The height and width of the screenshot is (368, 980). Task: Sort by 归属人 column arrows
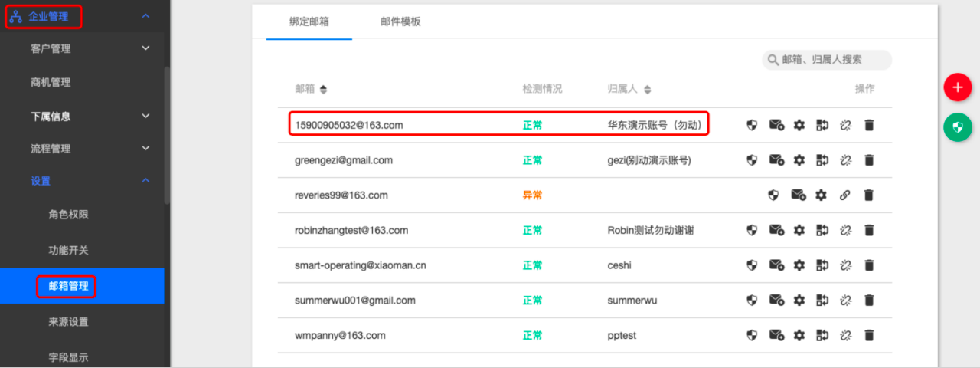pos(647,90)
